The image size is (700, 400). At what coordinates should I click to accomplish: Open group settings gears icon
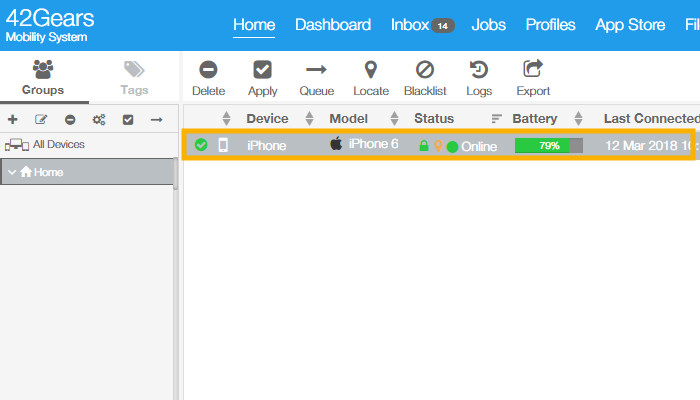pos(99,120)
